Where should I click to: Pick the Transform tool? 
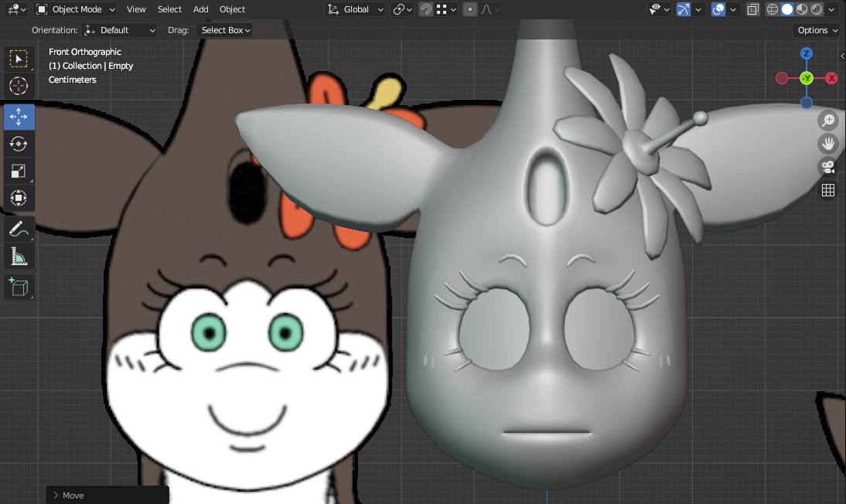click(19, 198)
